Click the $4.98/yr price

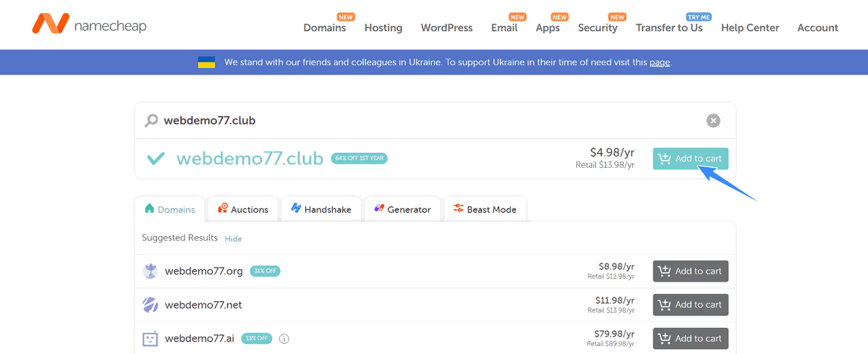click(612, 153)
